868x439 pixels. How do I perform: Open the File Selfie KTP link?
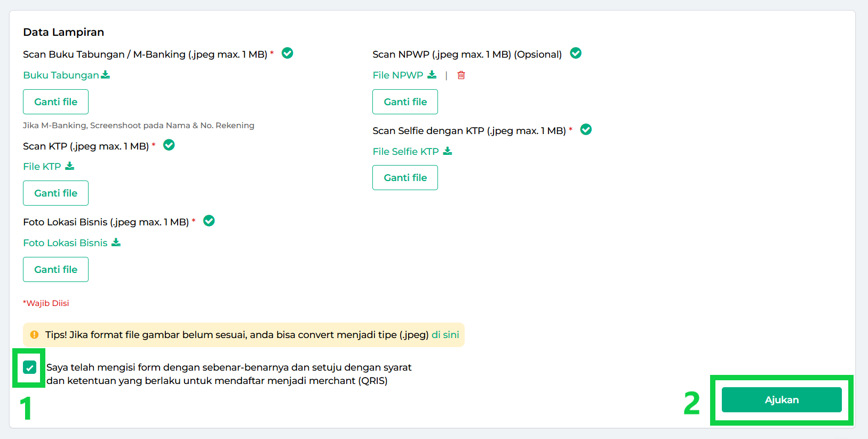pos(405,152)
